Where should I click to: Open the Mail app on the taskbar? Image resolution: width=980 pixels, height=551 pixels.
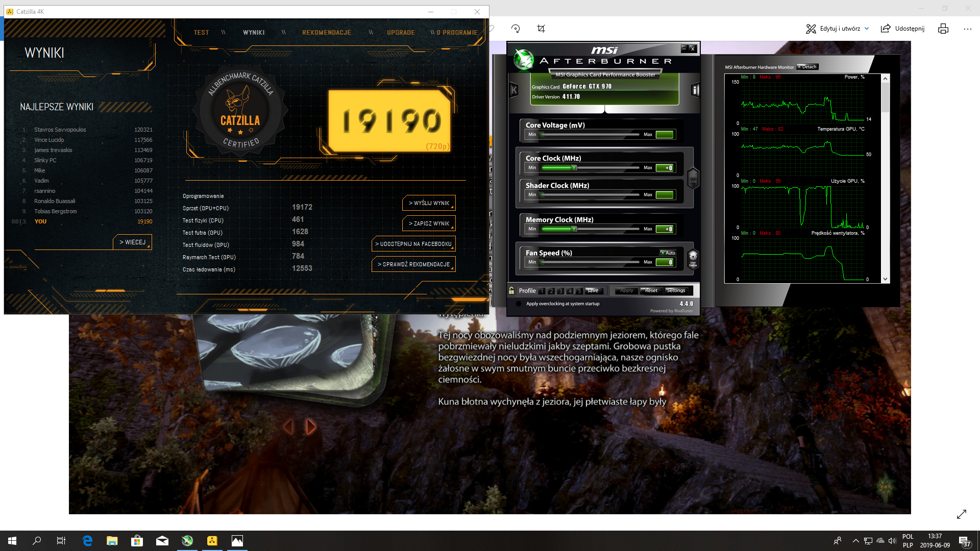[x=162, y=541]
